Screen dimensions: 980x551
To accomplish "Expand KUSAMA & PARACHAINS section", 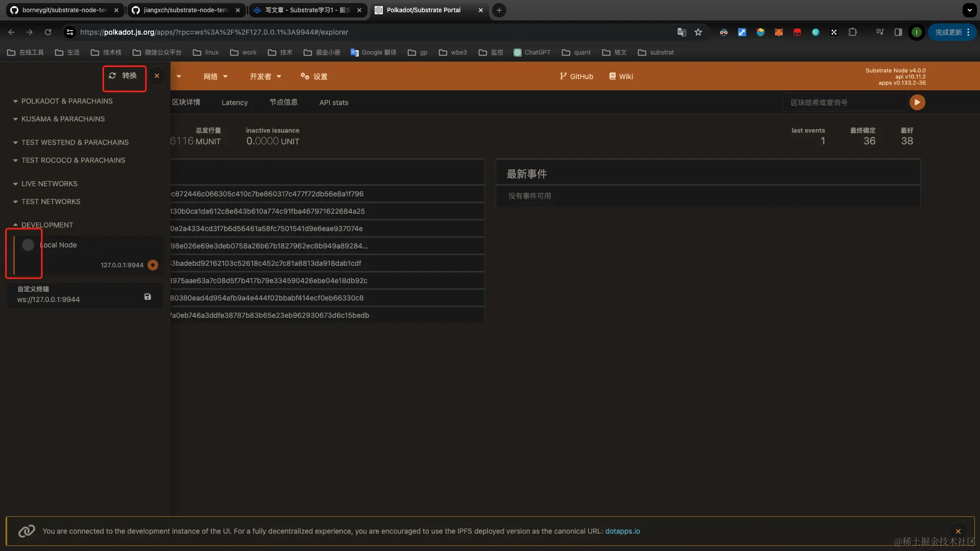I will click(62, 119).
